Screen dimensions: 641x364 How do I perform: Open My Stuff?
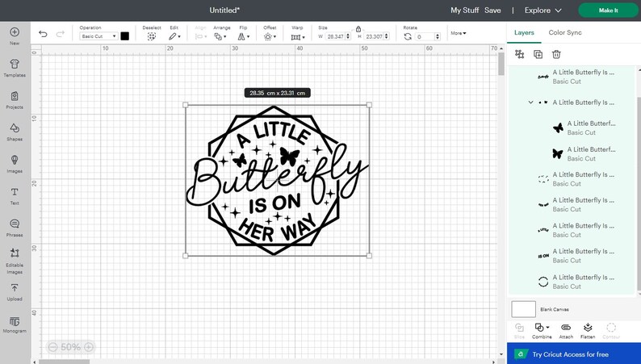click(464, 10)
